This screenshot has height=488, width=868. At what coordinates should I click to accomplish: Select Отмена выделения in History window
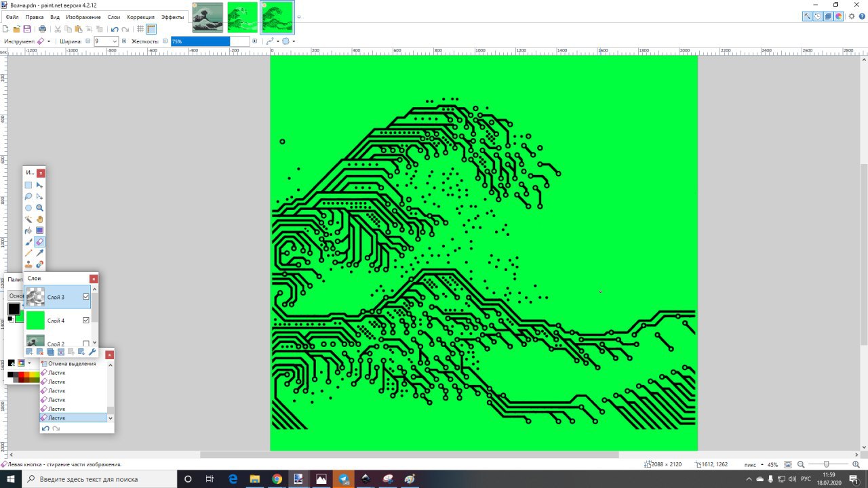coord(72,363)
